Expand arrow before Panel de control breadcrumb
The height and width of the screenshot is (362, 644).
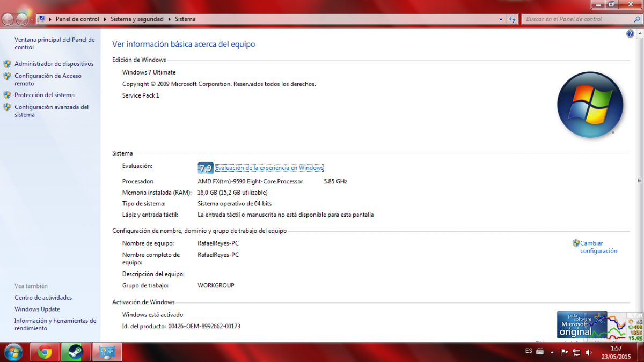(50, 19)
